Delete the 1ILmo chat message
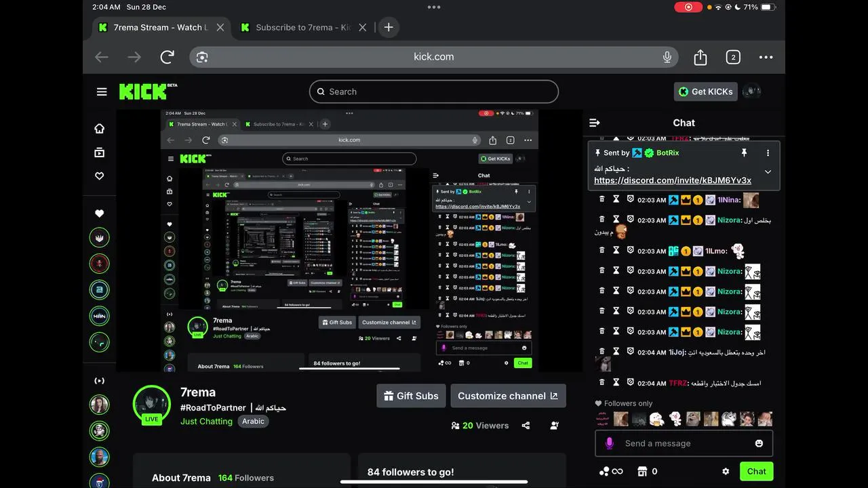 click(x=601, y=250)
